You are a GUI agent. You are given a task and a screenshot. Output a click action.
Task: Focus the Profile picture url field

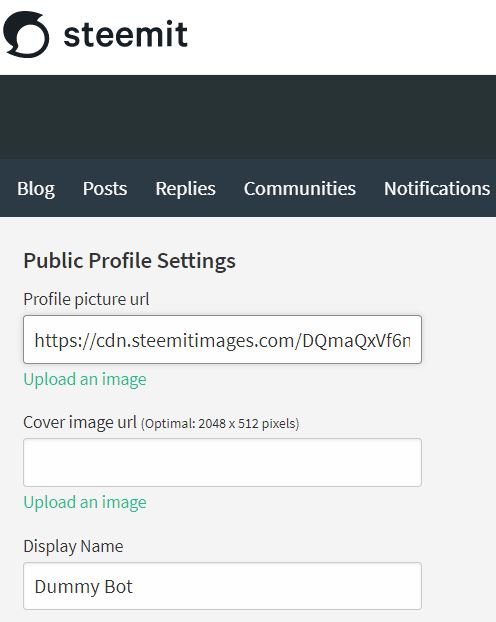[222, 340]
